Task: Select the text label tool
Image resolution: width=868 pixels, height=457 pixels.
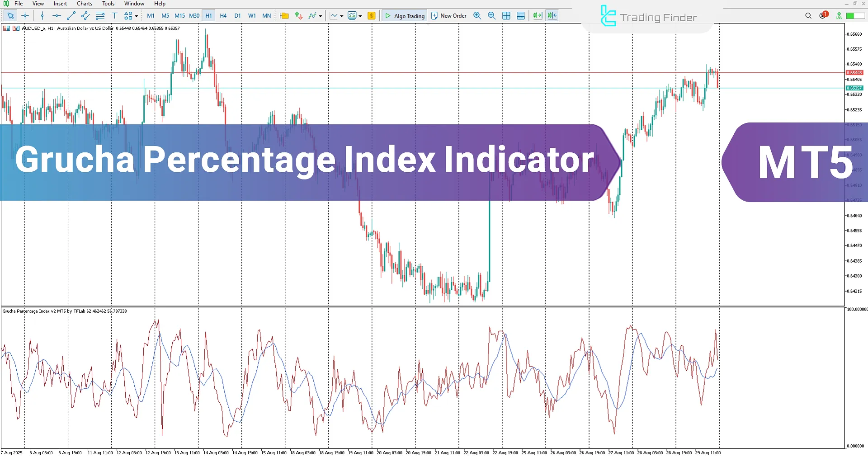Action: click(x=114, y=16)
